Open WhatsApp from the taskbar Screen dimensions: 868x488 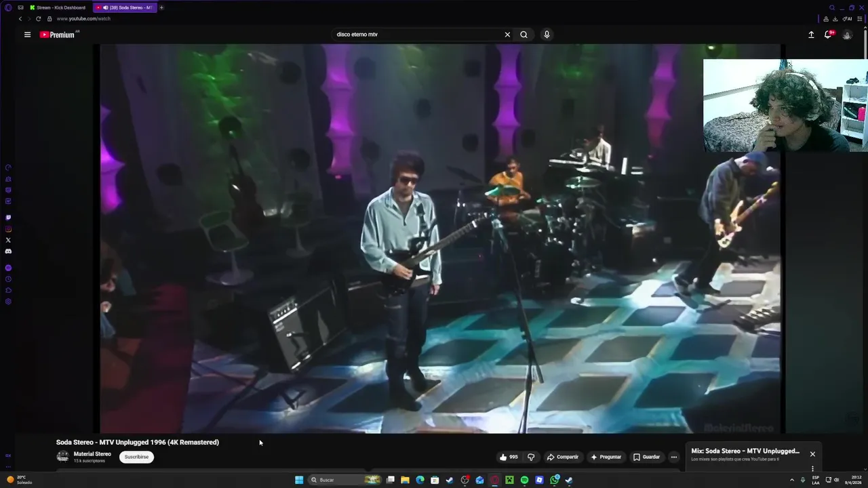pyautogui.click(x=554, y=480)
